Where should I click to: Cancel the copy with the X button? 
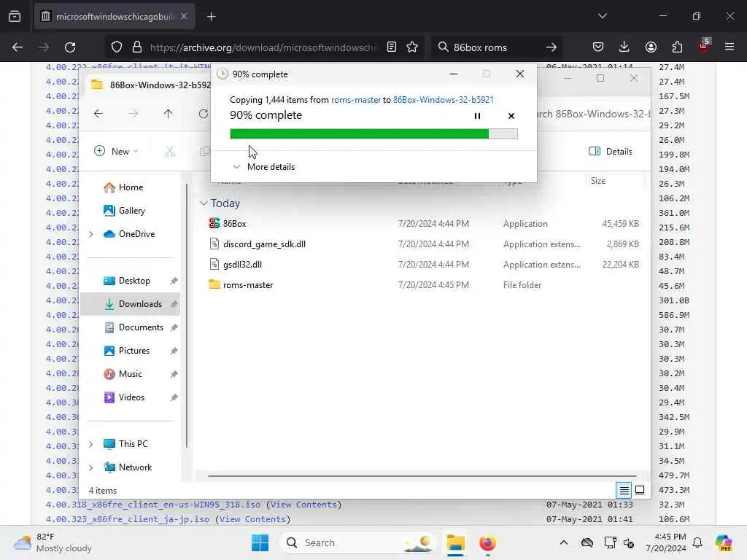pyautogui.click(x=511, y=116)
